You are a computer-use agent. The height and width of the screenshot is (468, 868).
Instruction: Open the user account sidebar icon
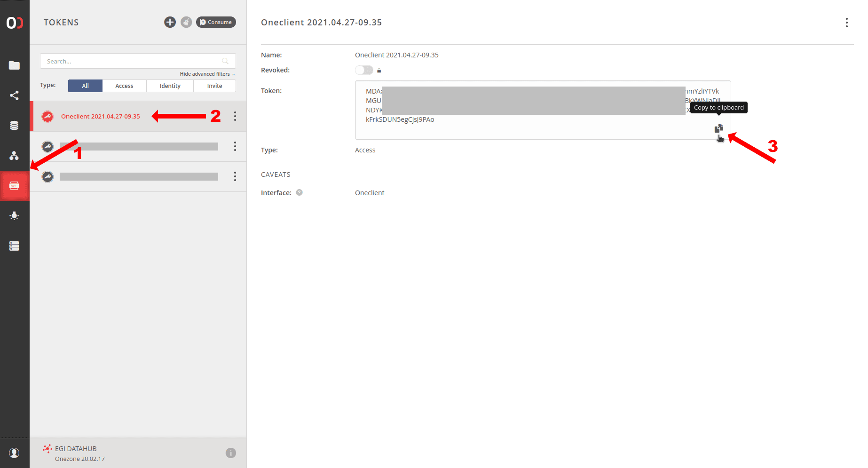point(15,453)
